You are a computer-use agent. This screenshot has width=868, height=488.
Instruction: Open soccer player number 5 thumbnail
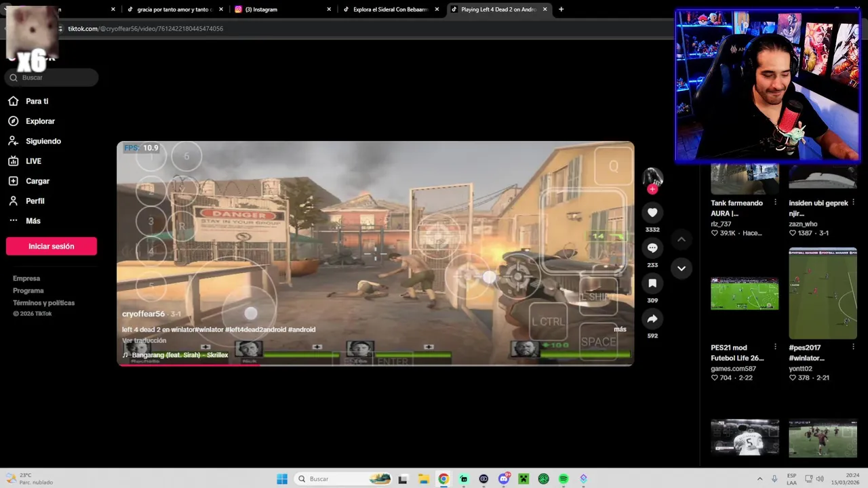coord(745,438)
